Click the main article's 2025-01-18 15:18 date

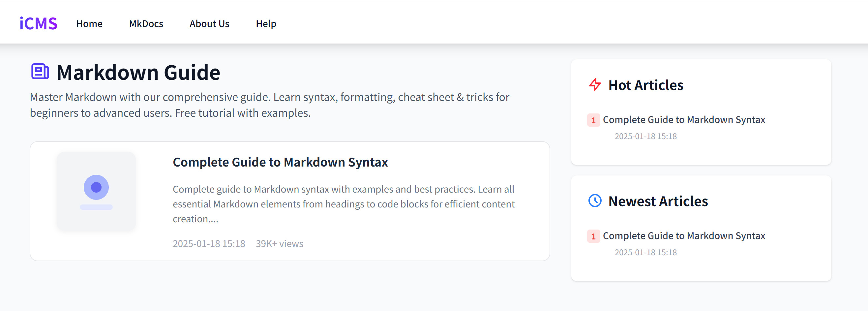coord(209,244)
